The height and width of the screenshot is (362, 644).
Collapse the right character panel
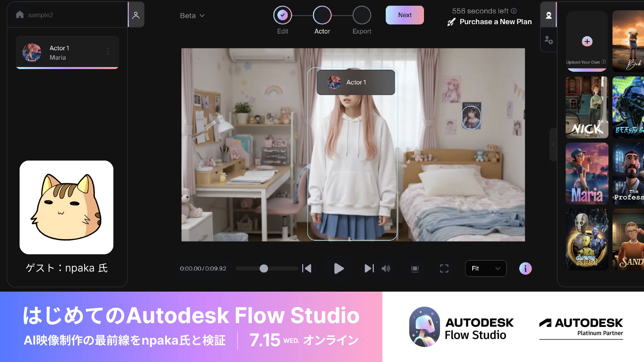pyautogui.click(x=553, y=144)
